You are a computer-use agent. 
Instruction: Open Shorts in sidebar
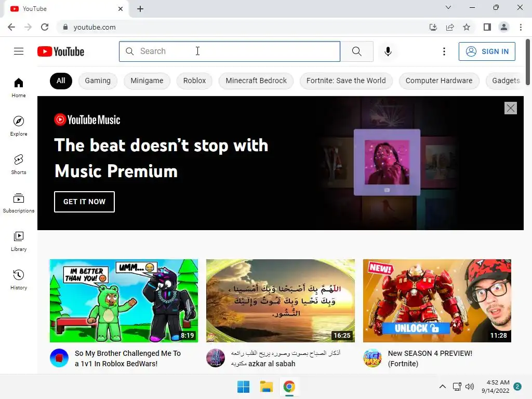tap(19, 165)
